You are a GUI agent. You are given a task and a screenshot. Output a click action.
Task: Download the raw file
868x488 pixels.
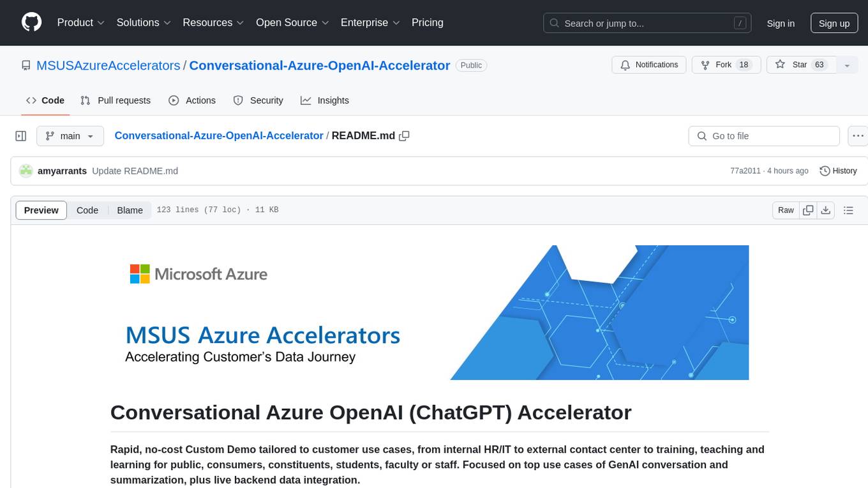[x=825, y=210]
